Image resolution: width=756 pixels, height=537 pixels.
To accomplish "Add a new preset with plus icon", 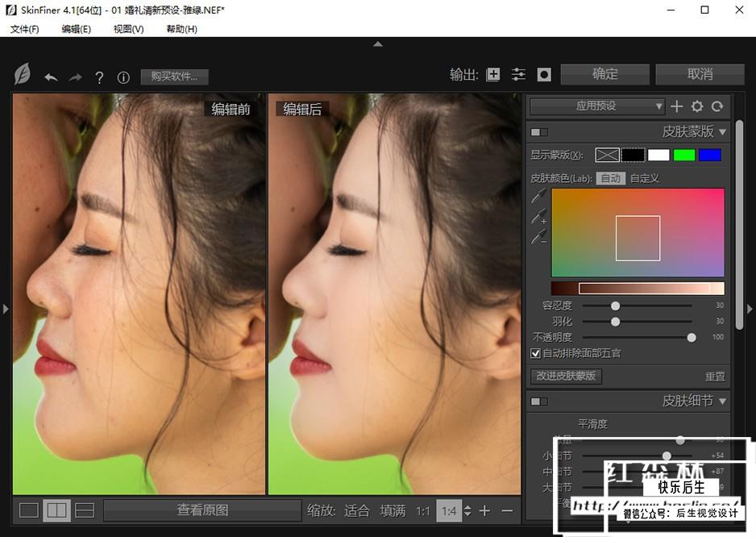I will [677, 106].
